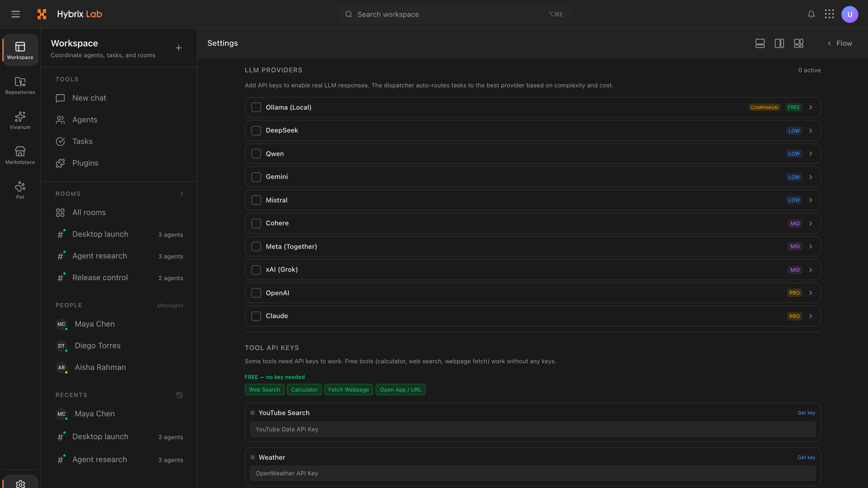868x488 pixels.
Task: Click the Web Search free tool tag
Action: click(265, 390)
